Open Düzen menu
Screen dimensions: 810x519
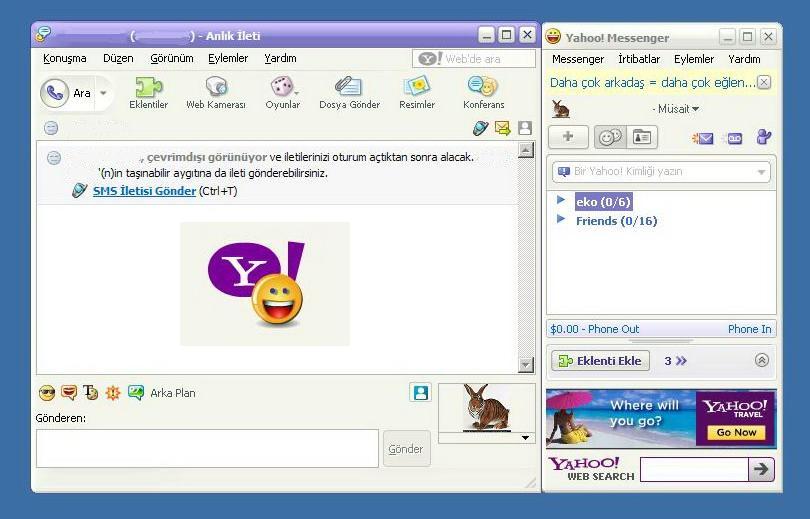[118, 58]
